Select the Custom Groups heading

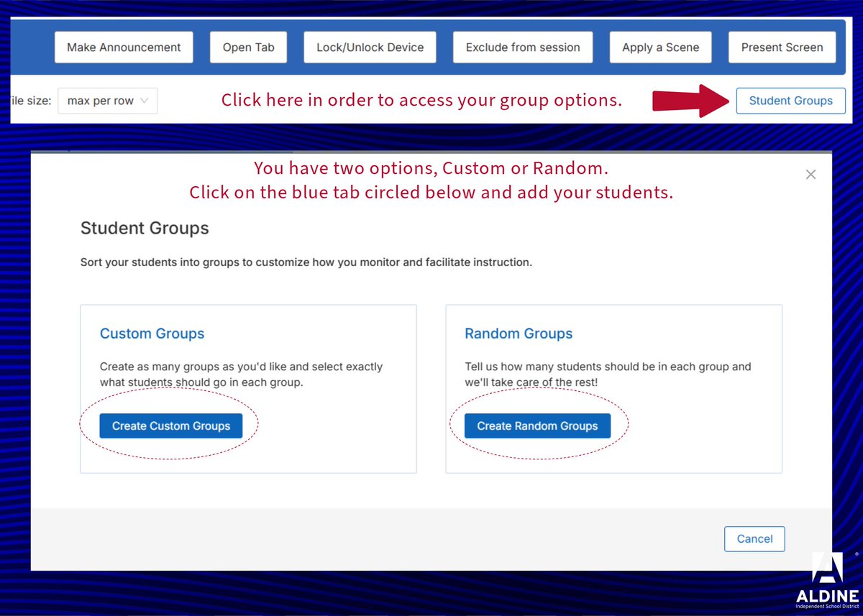tap(152, 334)
